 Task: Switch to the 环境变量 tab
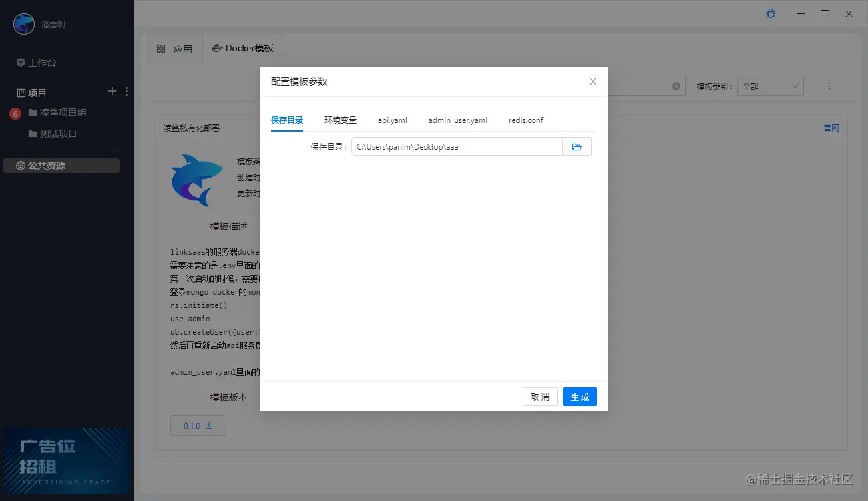point(340,120)
